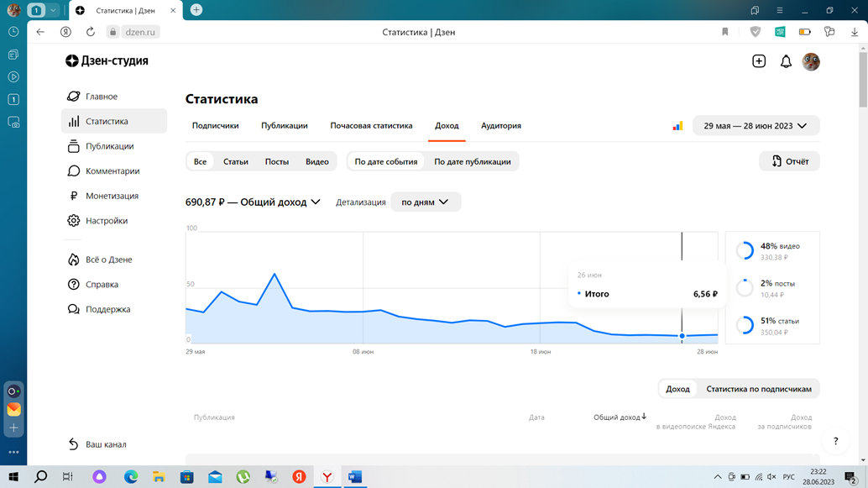
Task: Open the profile avatar menu
Action: 811,61
